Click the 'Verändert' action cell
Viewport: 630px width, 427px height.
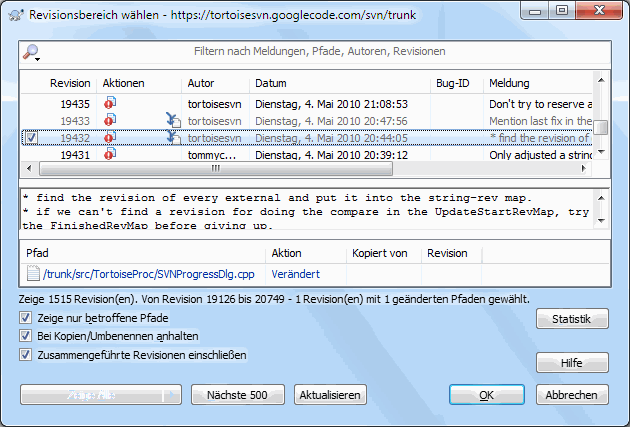click(x=296, y=274)
